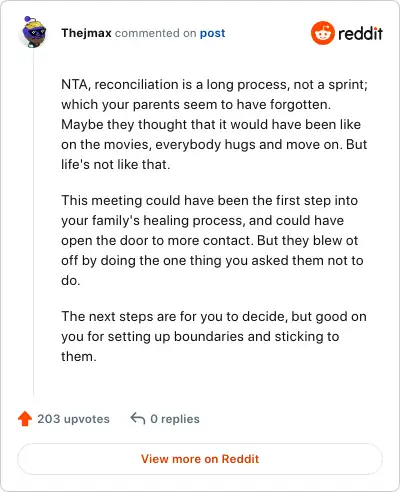Click the 'commented on' header text
This screenshot has width=400, height=492.
point(155,33)
